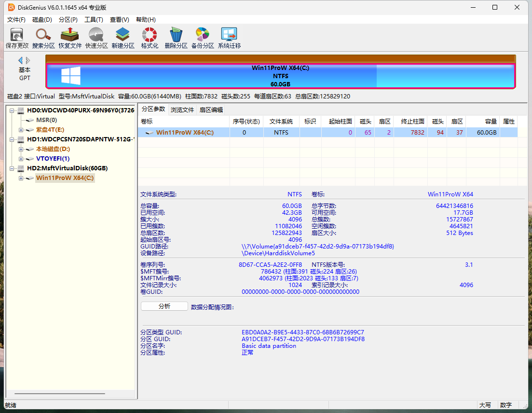Image resolution: width=532 pixels, height=413 pixels.
Task: Select Win11ProW X64(C:) in the disk tree
Action: [x=65, y=178]
